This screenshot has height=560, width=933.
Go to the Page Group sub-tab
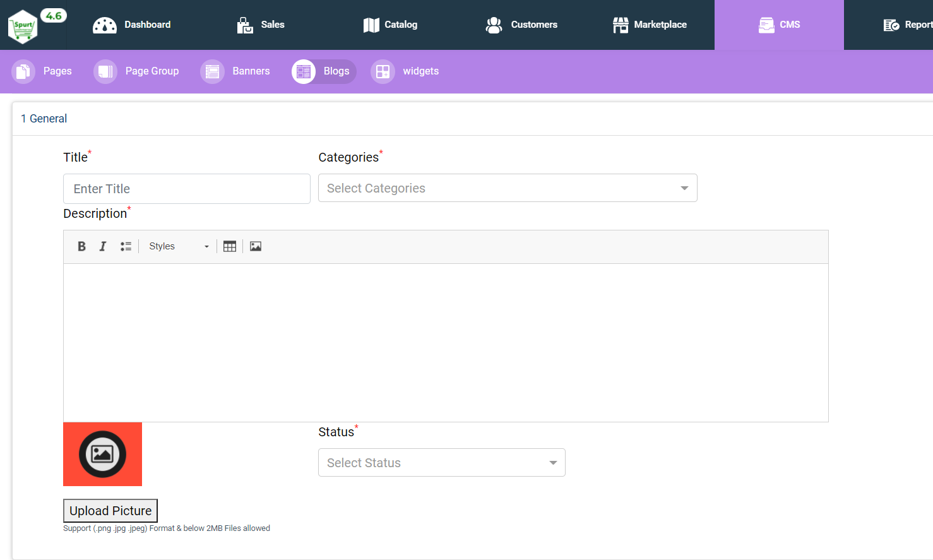click(152, 71)
